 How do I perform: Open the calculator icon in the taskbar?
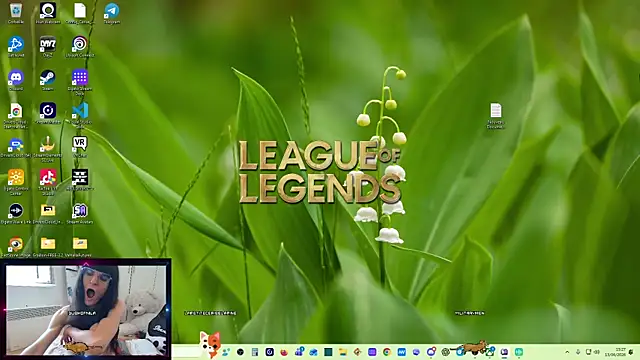(x=255, y=352)
